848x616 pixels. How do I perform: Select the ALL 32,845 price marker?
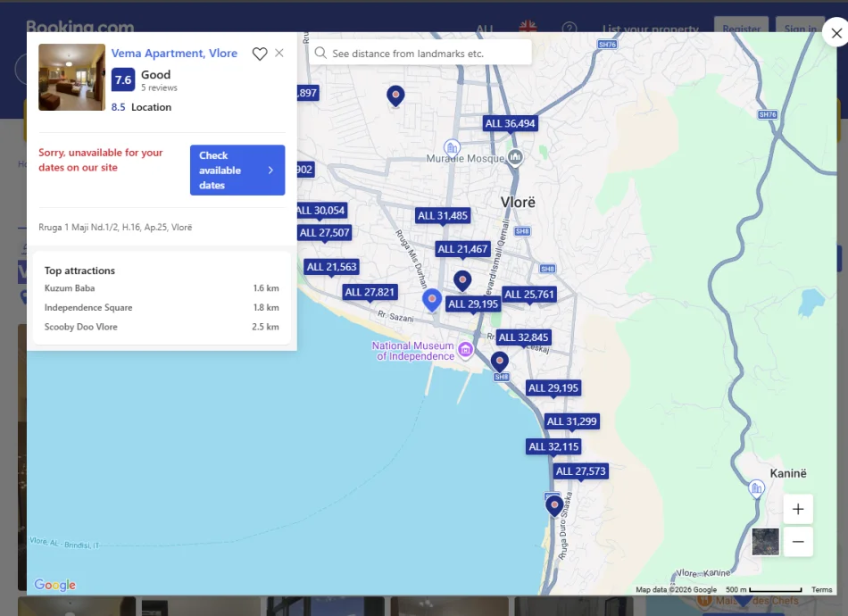pyautogui.click(x=523, y=337)
